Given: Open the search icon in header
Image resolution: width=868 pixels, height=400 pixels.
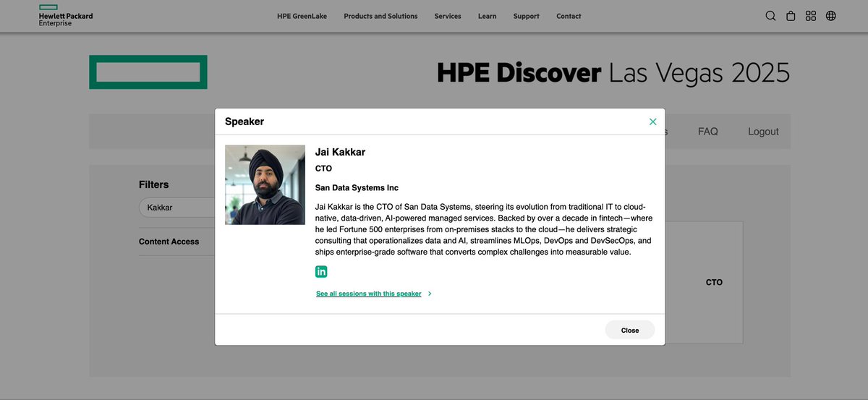Looking at the screenshot, I should [x=770, y=16].
